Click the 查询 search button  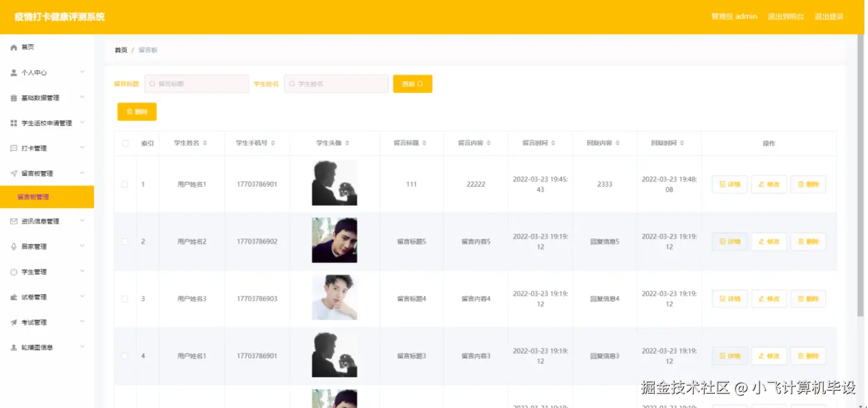click(x=413, y=84)
